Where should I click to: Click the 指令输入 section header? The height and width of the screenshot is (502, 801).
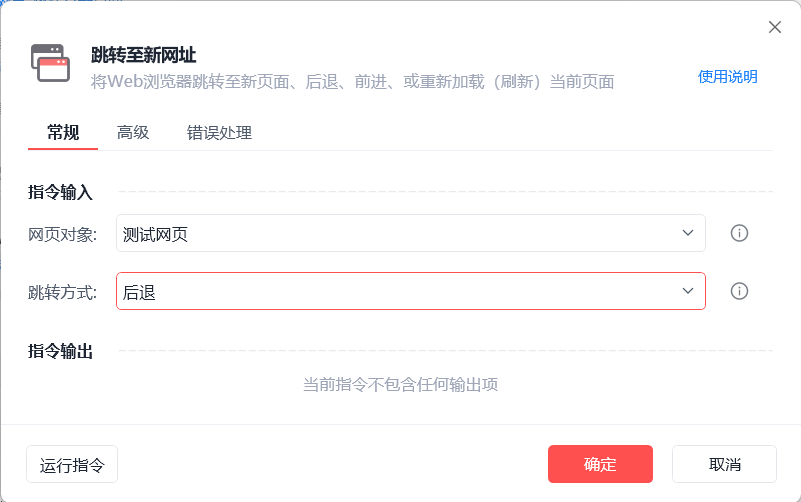tap(60, 191)
